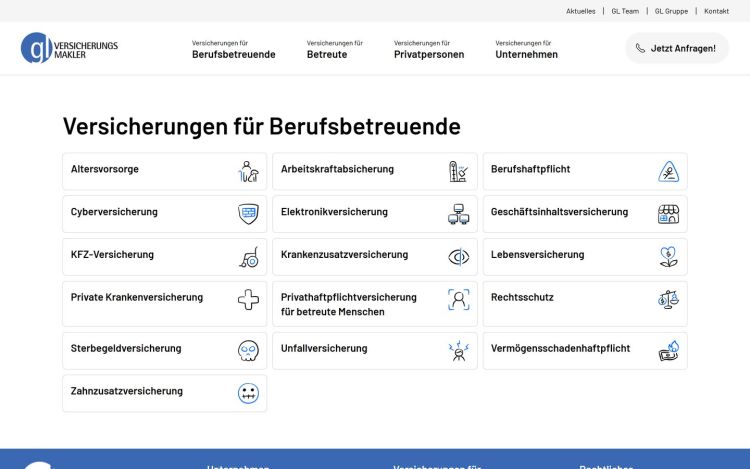750x469 pixels.
Task: Open the Arbeitskraftabsicherung text link
Action: [x=337, y=169]
